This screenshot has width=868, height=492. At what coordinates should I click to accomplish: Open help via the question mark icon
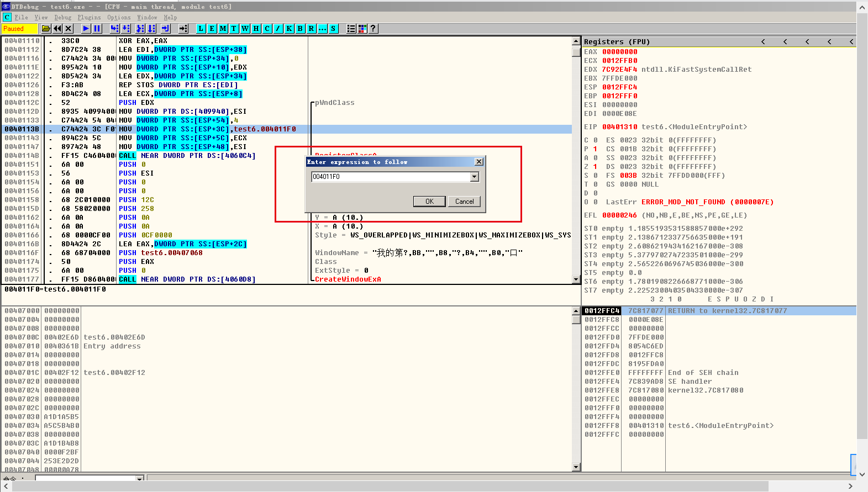tap(373, 29)
